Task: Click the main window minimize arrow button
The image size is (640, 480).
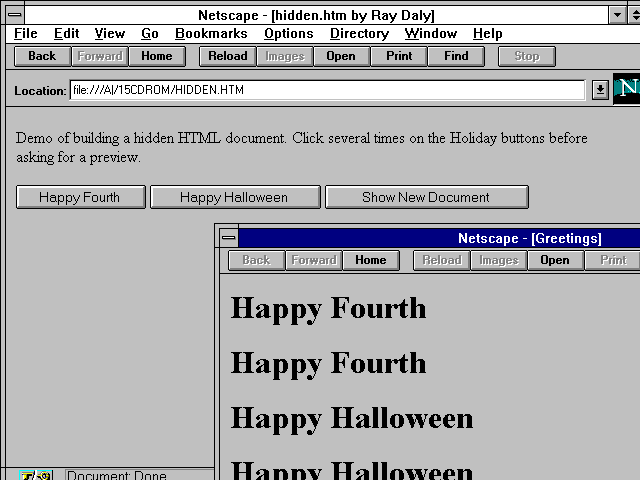Action: 618,16
